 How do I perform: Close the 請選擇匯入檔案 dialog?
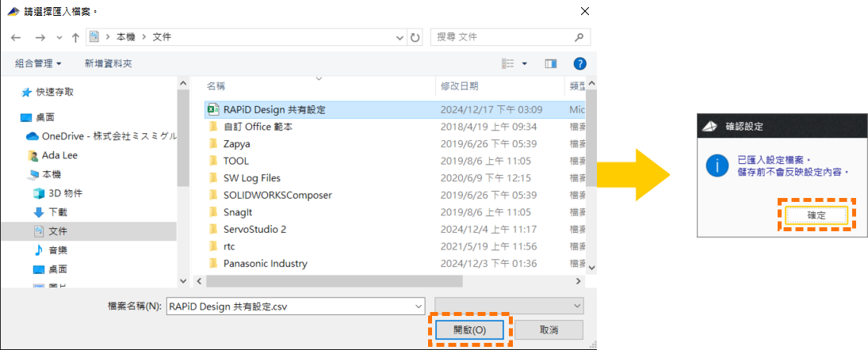tap(584, 10)
